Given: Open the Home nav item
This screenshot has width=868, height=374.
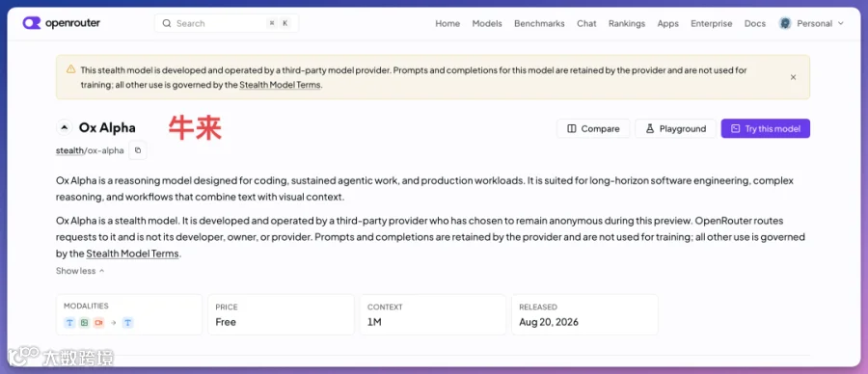Looking at the screenshot, I should tap(448, 23).
